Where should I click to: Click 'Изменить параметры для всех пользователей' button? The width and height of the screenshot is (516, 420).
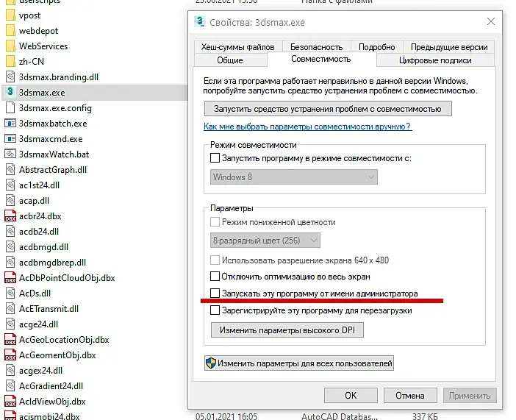point(299,363)
